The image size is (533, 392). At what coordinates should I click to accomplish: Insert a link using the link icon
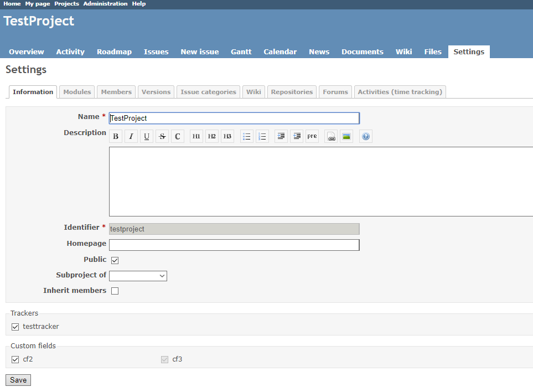(330, 136)
